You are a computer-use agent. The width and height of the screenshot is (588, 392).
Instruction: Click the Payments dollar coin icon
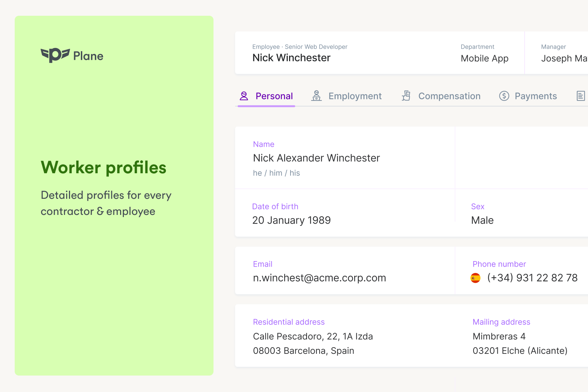[504, 96]
